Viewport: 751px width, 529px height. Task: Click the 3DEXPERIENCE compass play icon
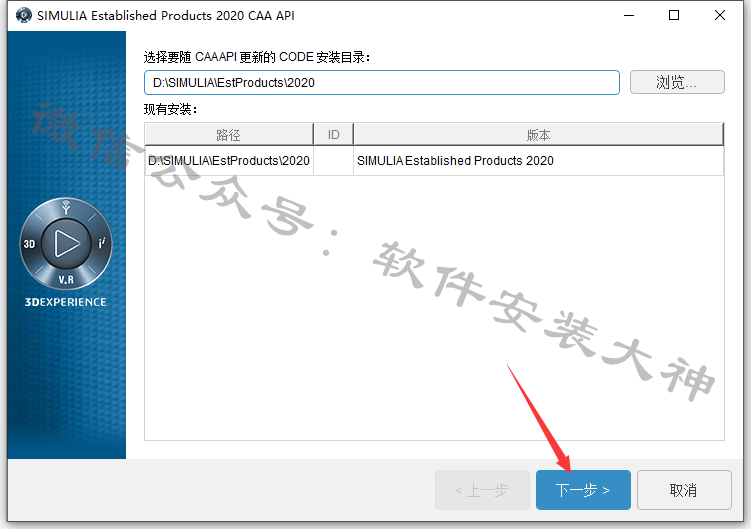coord(66,243)
